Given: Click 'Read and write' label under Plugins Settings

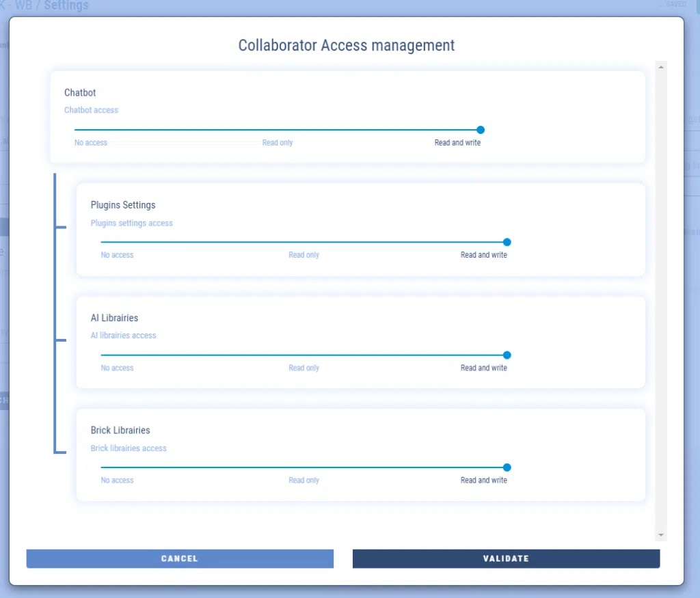Looking at the screenshot, I should [x=483, y=255].
